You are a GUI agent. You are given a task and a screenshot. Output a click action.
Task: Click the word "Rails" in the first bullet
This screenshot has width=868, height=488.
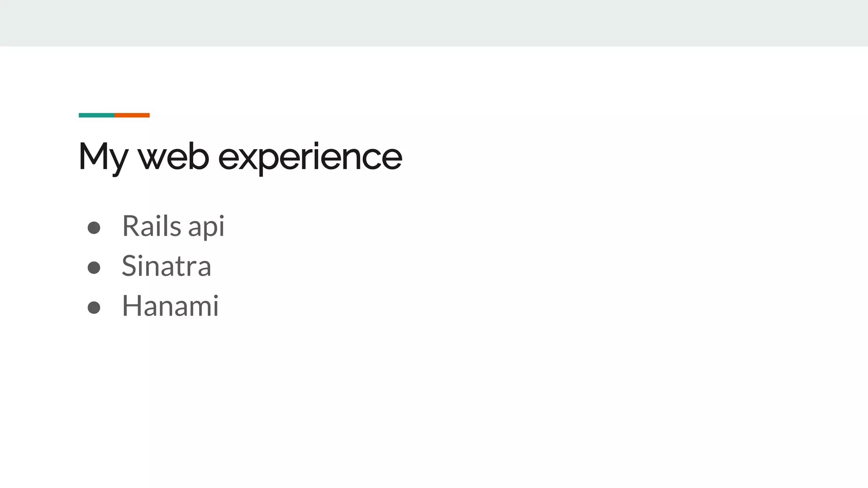click(x=152, y=225)
